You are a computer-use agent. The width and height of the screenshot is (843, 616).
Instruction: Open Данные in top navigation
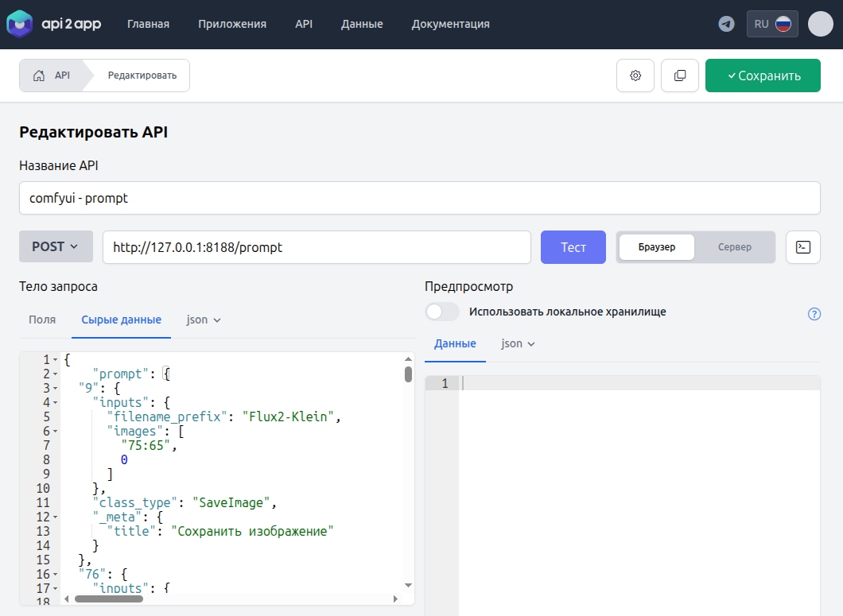[x=362, y=24]
